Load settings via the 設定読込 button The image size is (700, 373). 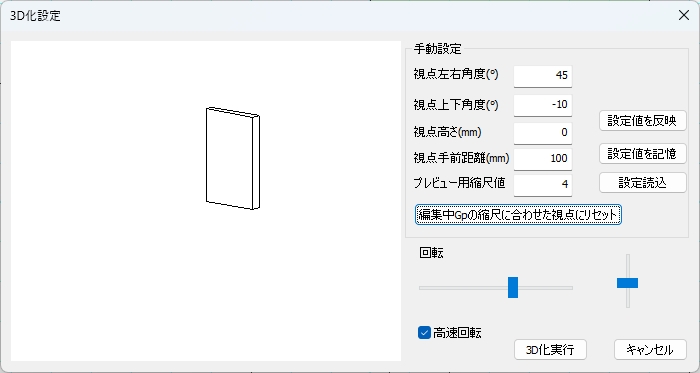tap(642, 182)
